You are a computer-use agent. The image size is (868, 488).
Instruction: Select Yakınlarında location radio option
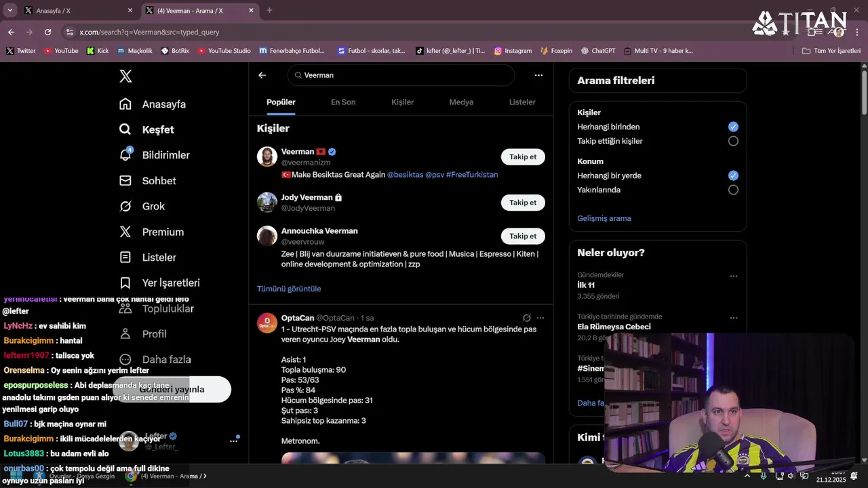[x=733, y=190]
